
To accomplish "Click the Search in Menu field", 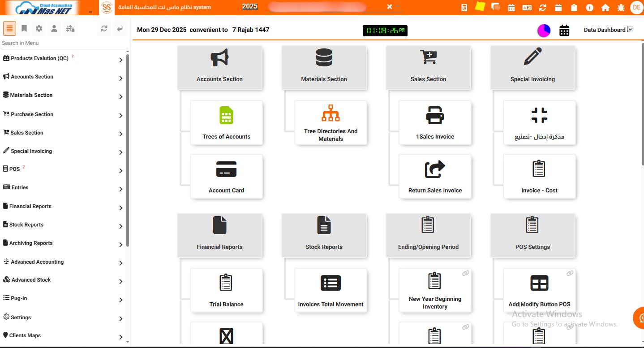I will click(63, 43).
